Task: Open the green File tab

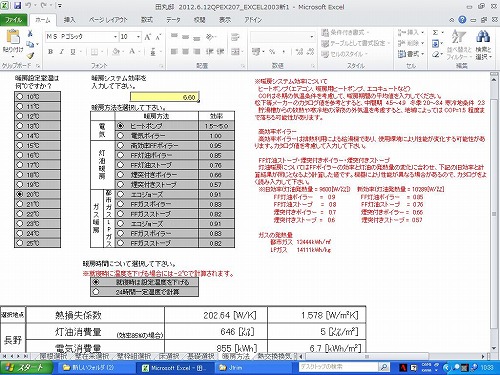Action: (x=13, y=20)
